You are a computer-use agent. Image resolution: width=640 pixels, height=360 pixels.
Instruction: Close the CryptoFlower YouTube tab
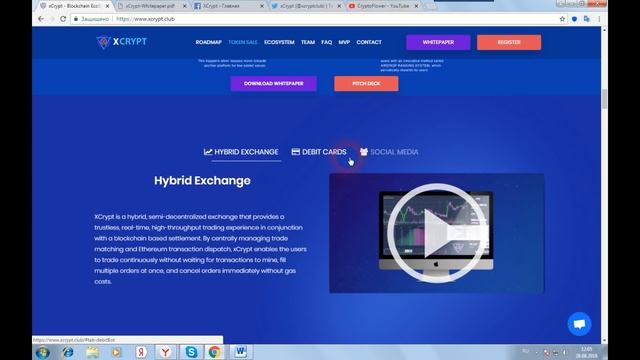point(416,6)
